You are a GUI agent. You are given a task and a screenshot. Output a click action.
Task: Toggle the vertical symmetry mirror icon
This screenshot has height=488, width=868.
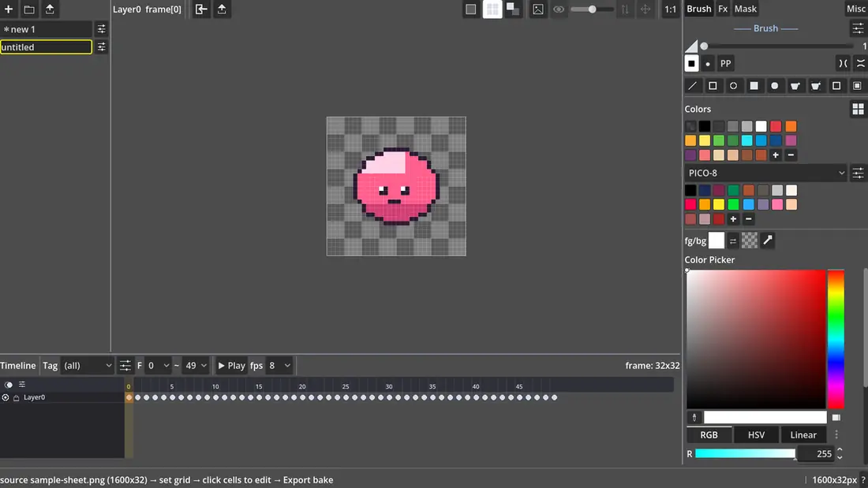click(x=860, y=64)
